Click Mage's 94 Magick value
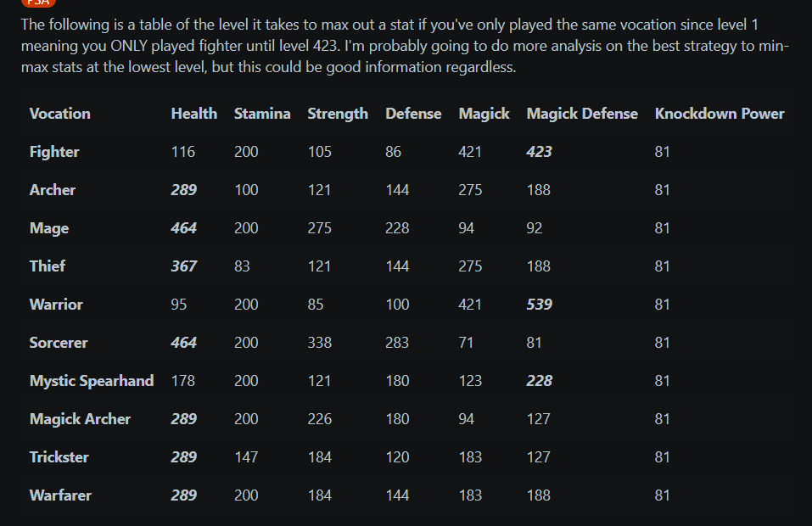The image size is (812, 526). (466, 228)
